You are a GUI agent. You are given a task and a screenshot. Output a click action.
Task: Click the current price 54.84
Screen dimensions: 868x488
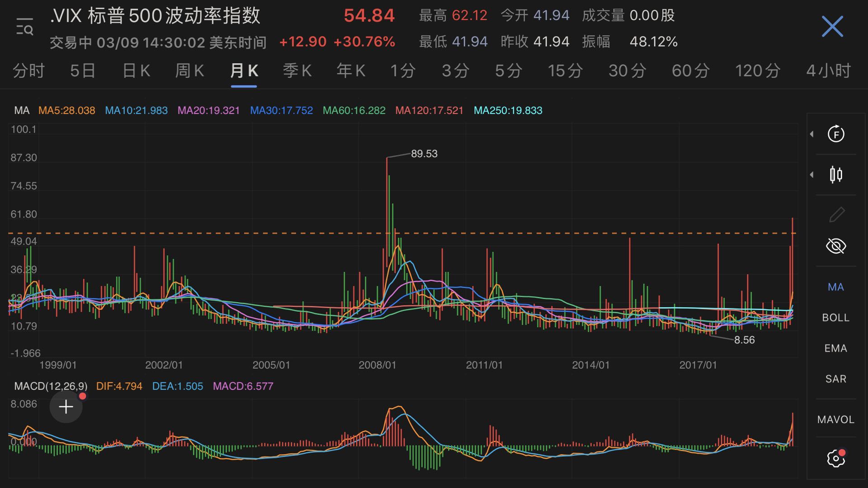369,16
